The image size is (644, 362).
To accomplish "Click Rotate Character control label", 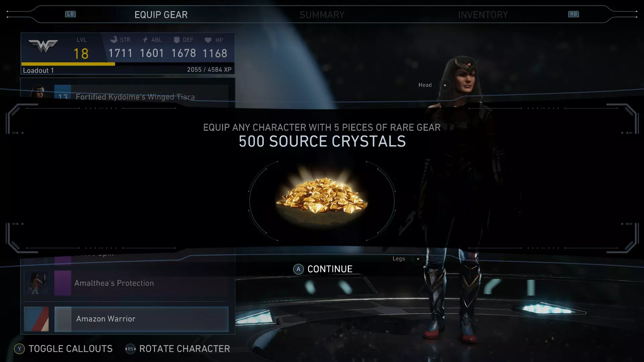I will coord(184,349).
